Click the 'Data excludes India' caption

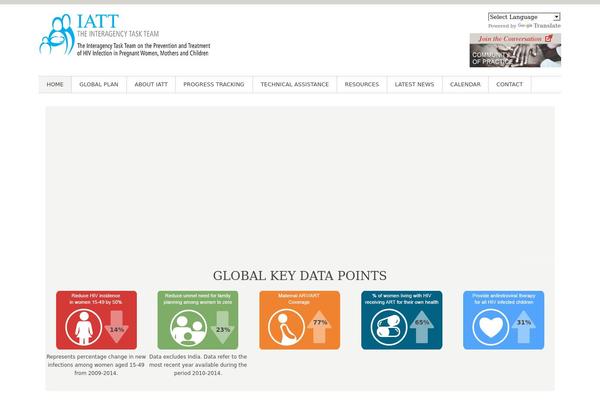click(198, 365)
